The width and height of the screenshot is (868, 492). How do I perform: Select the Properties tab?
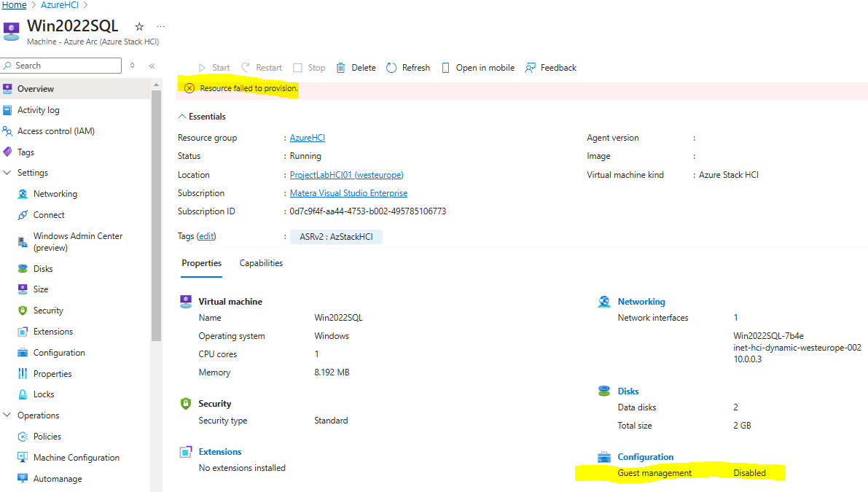pyautogui.click(x=201, y=263)
